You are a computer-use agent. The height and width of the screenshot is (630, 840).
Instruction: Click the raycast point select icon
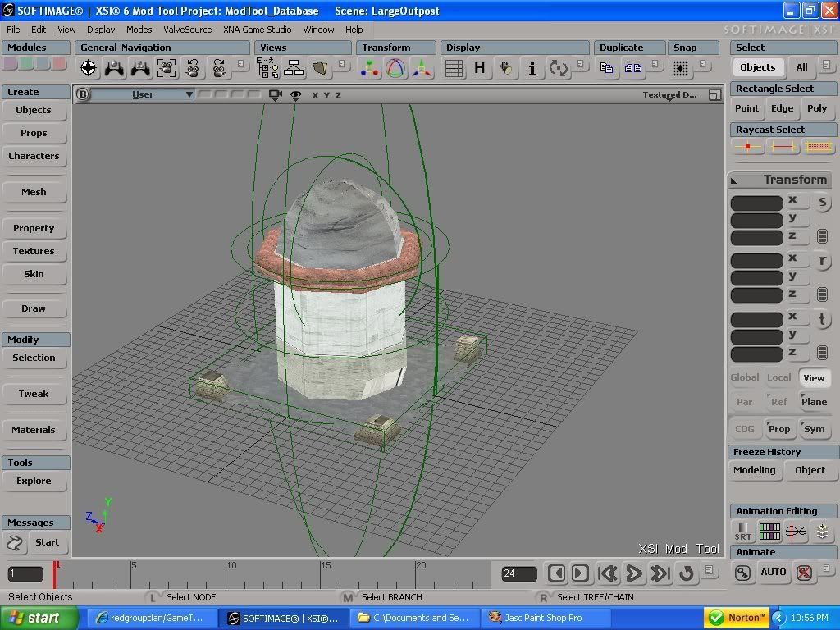point(747,146)
